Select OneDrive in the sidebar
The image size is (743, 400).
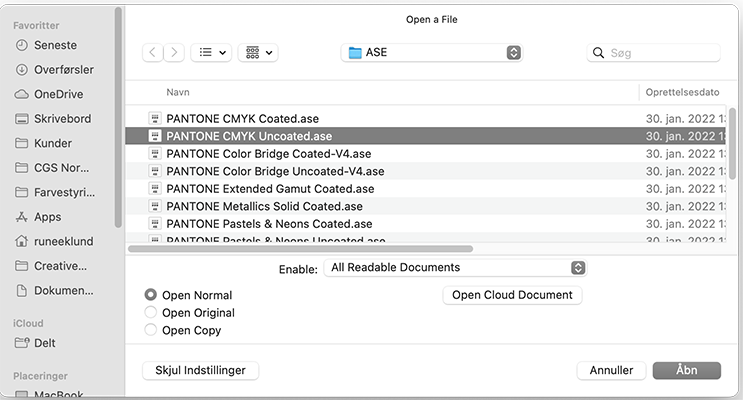[x=49, y=94]
